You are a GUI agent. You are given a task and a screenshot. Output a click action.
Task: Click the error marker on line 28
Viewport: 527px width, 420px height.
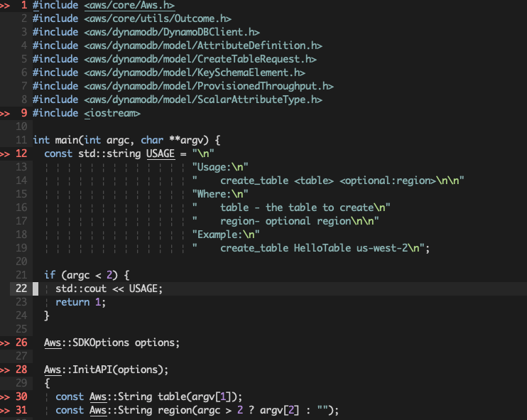coord(5,370)
